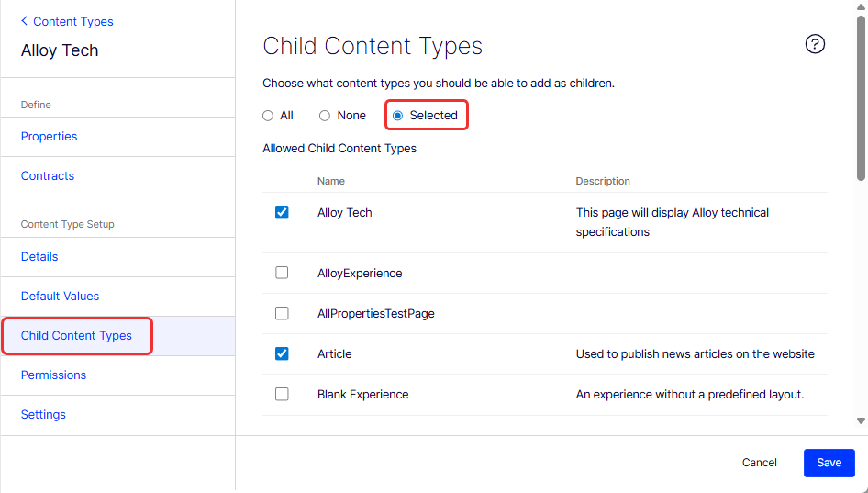The height and width of the screenshot is (493, 868).
Task: Click the Save button
Action: [x=829, y=463]
